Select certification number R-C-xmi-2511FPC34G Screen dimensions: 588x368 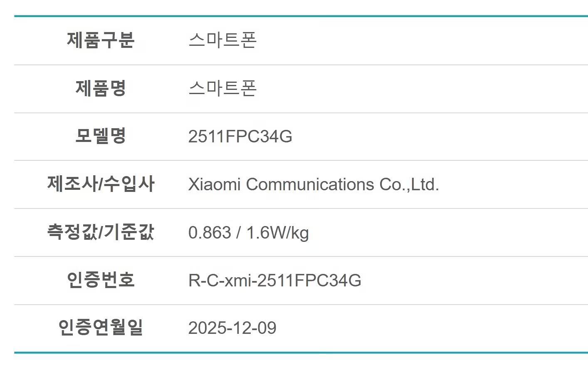(x=274, y=281)
